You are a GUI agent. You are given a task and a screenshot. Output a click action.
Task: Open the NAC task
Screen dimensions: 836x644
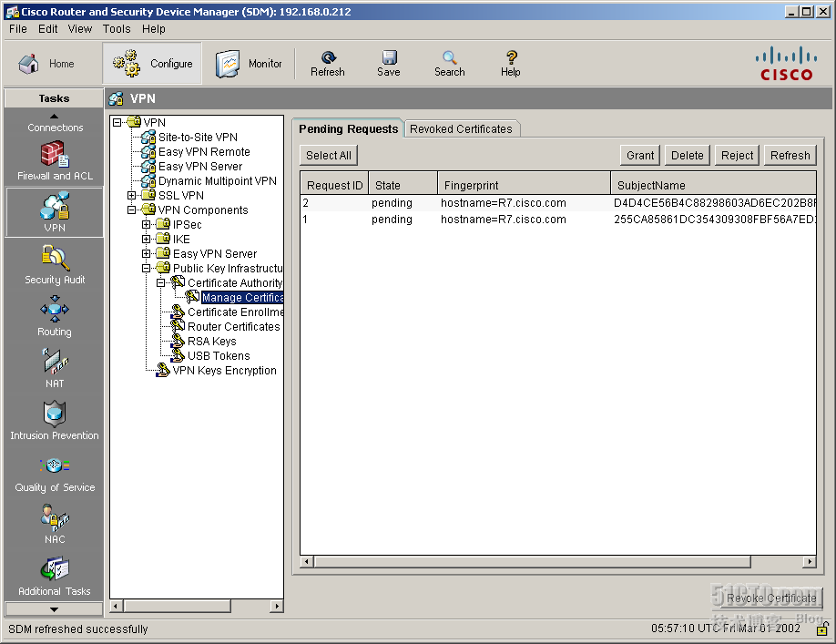pyautogui.click(x=55, y=524)
